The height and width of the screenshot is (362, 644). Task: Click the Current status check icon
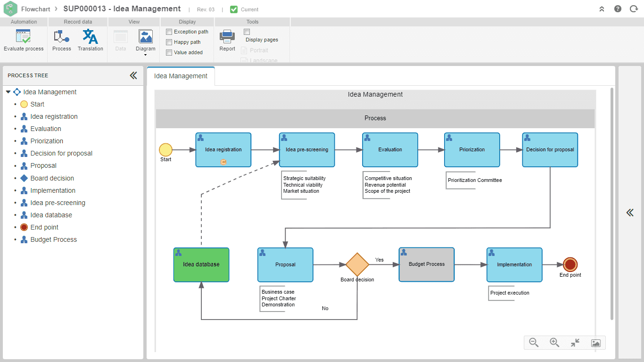click(234, 9)
